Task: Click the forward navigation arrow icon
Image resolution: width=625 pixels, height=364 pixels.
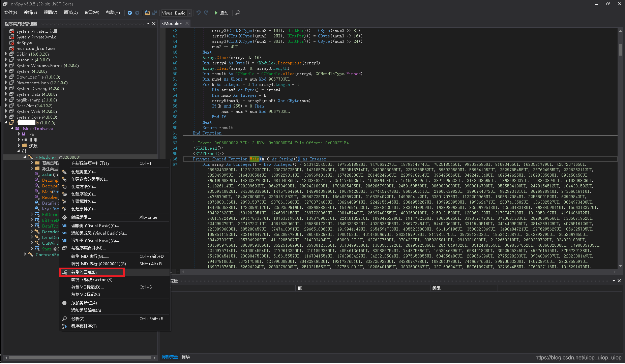Action: coord(137,13)
